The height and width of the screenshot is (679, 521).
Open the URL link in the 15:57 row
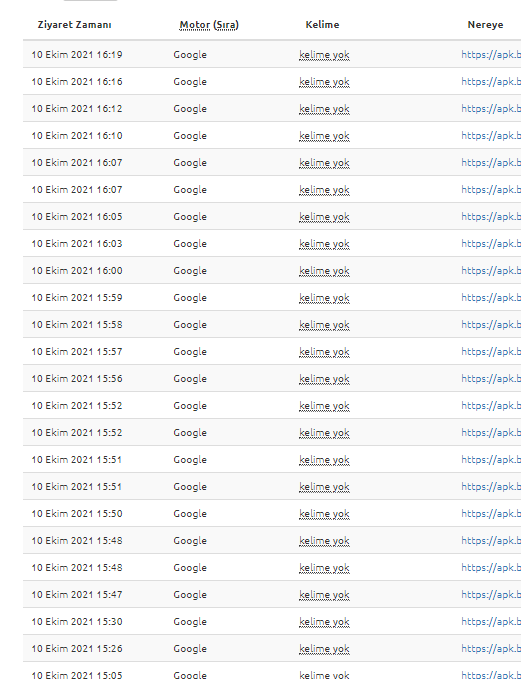[491, 352]
